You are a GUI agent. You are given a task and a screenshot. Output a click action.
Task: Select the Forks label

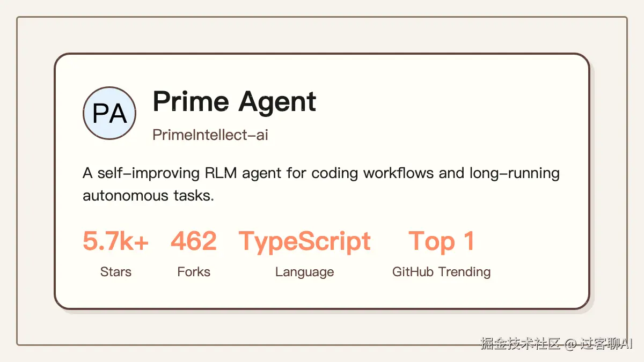click(x=194, y=272)
